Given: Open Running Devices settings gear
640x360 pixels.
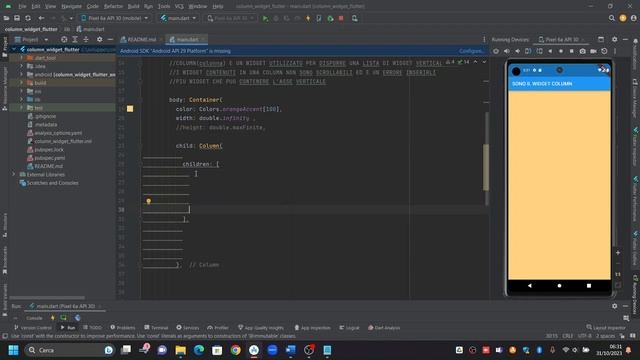Looking at the screenshot, I should pos(614,40).
